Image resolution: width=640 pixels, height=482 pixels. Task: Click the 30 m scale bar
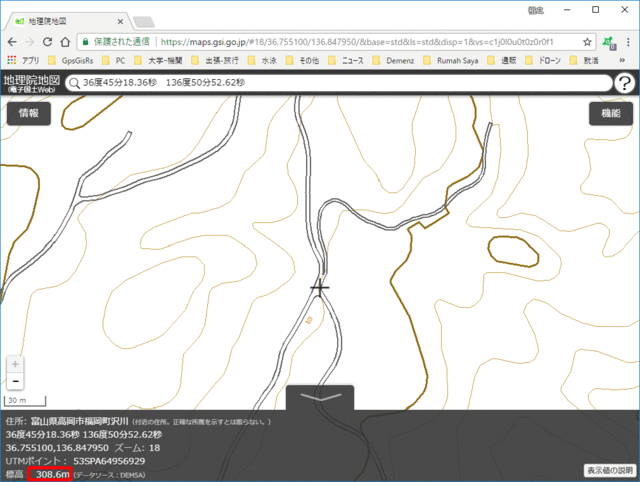click(25, 401)
